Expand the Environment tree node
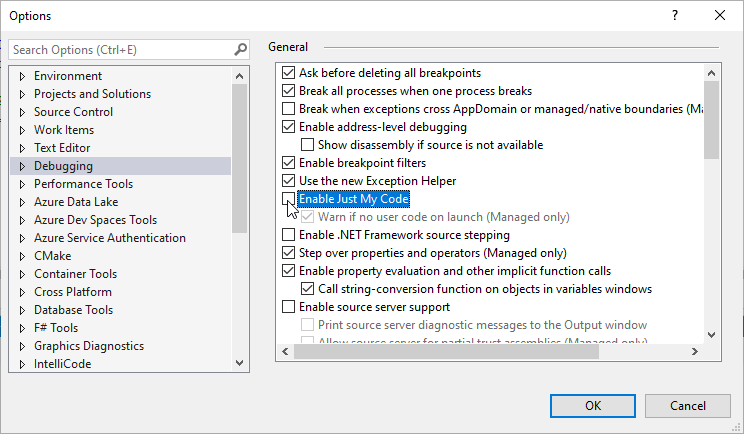Screen dimensions: 744x434 (x=23, y=76)
